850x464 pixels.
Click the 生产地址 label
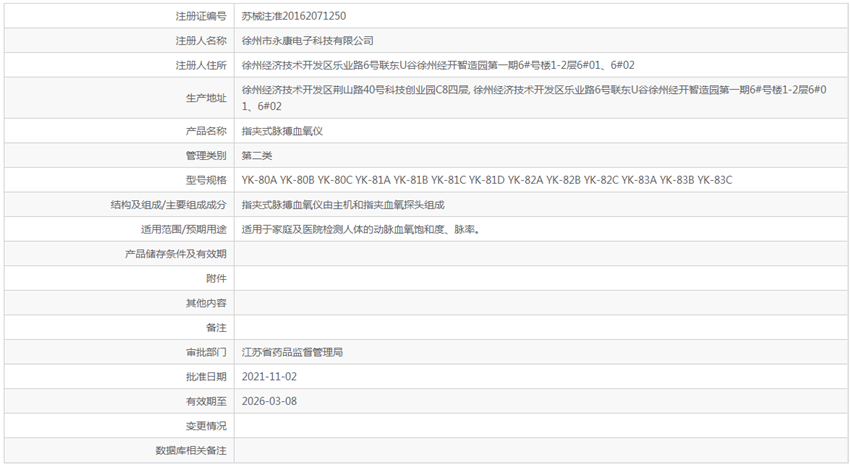point(206,98)
